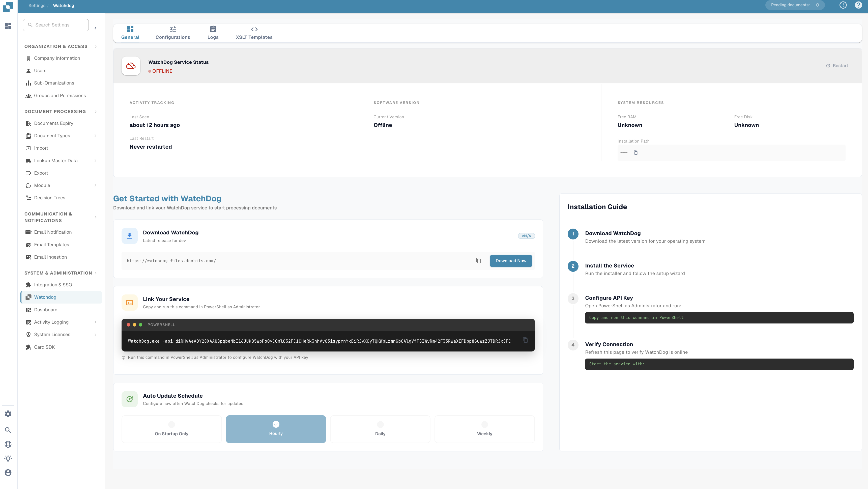The image size is (868, 489).
Task: Open the search magnifier icon in left rail
Action: pos(8,430)
